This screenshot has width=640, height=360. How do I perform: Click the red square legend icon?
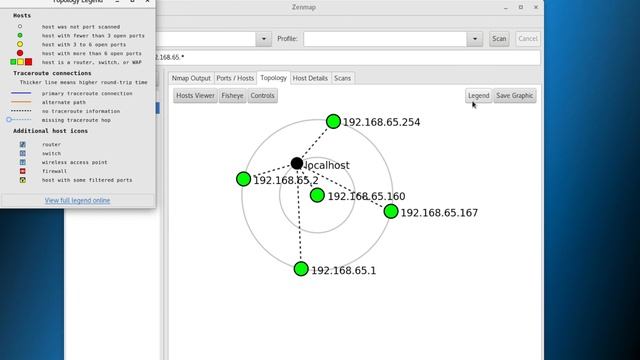tap(28, 62)
